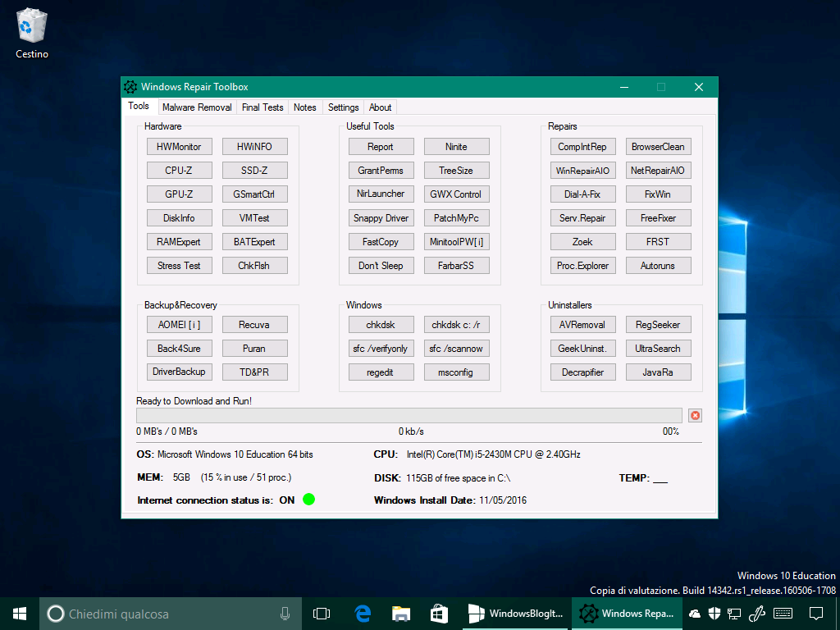This screenshot has width=840, height=630.
Task: Run GSmartCtrl
Action: pyautogui.click(x=254, y=194)
